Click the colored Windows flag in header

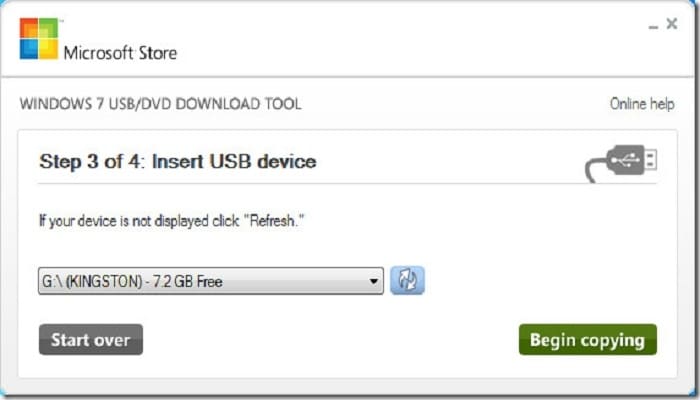click(x=39, y=38)
